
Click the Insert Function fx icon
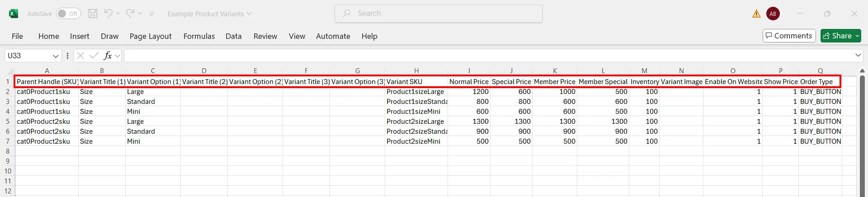click(108, 56)
